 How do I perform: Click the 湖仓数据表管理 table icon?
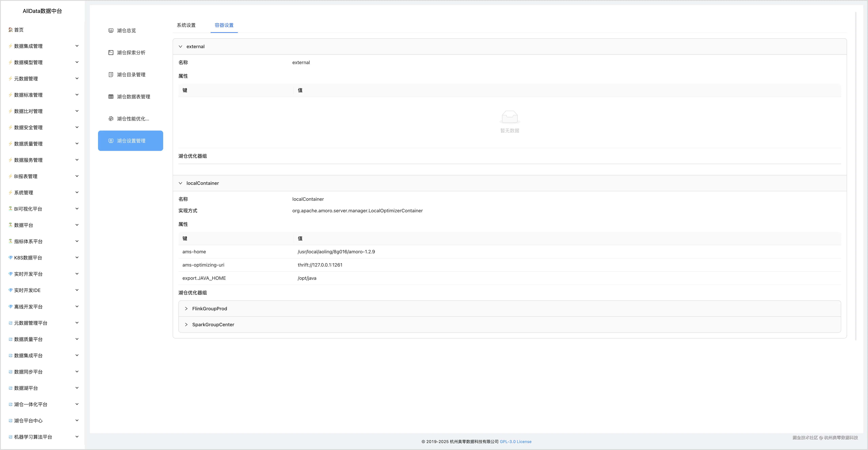point(111,97)
